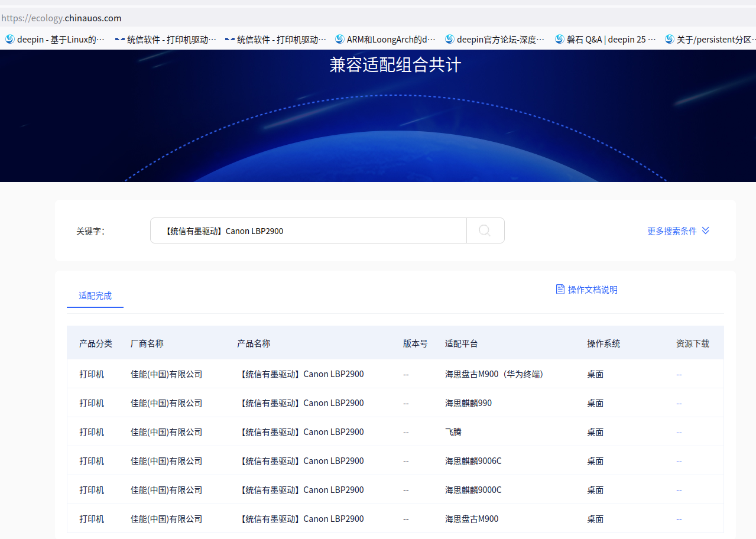Click 海思盘古M900（华为终端） platform cell
Viewport: 756px width, 539px height.
495,374
